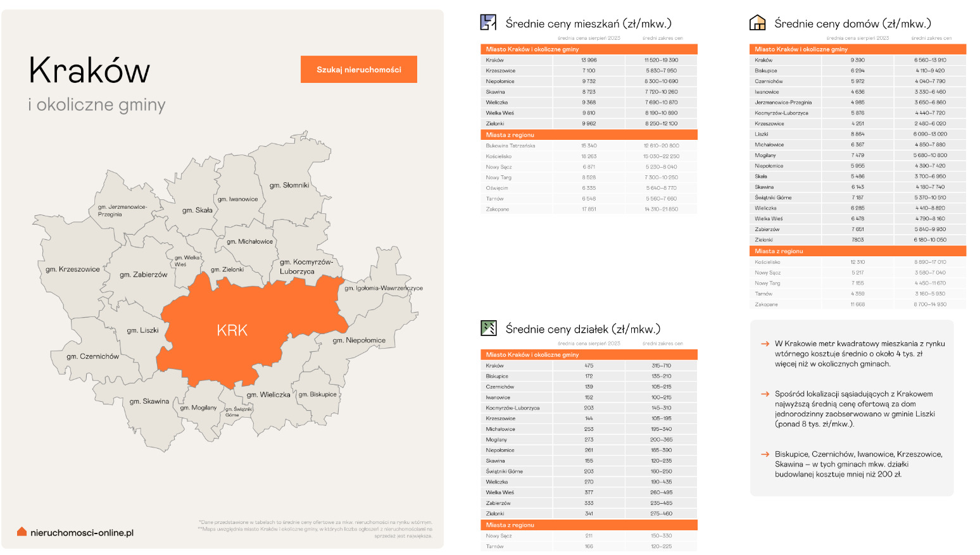This screenshot has width=980, height=555.
Task: Click gm. Słomniki map region
Action: (289, 185)
